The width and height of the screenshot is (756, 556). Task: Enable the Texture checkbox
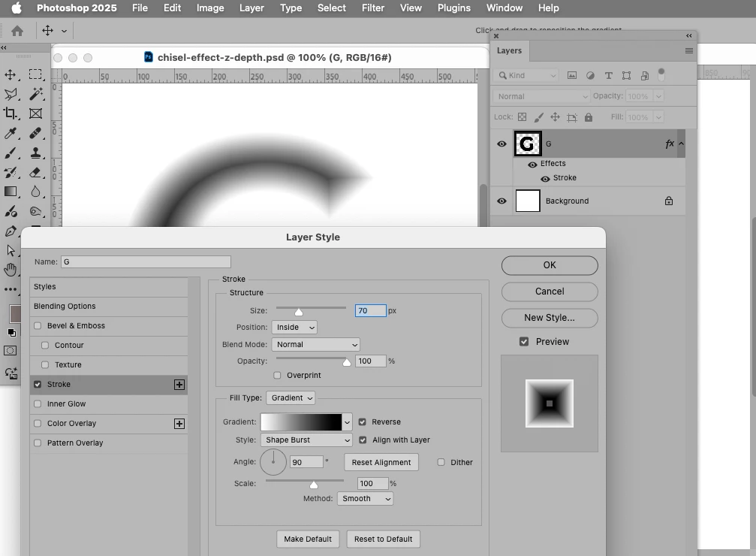(45, 365)
